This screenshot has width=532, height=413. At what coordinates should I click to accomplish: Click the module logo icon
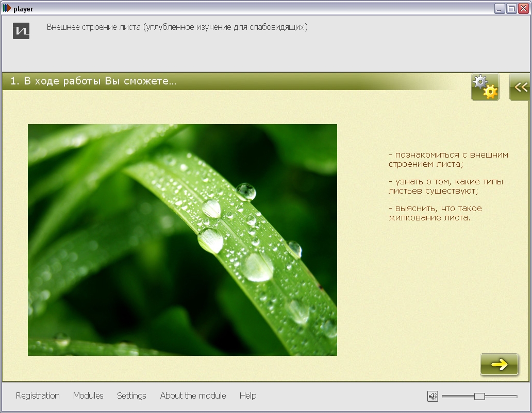point(21,31)
